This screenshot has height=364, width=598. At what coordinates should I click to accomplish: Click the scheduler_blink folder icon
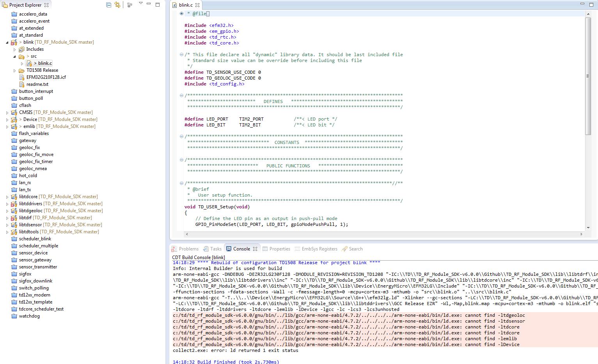pyautogui.click(x=14, y=239)
